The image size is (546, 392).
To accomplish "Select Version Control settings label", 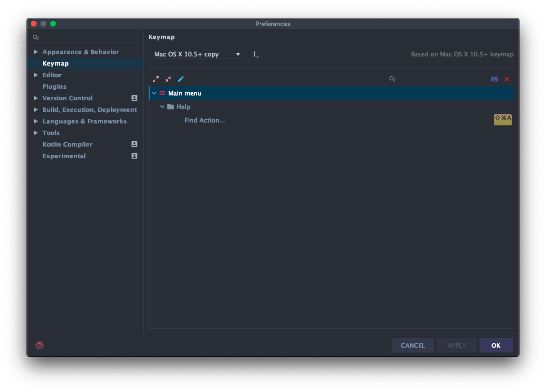I will click(x=67, y=98).
